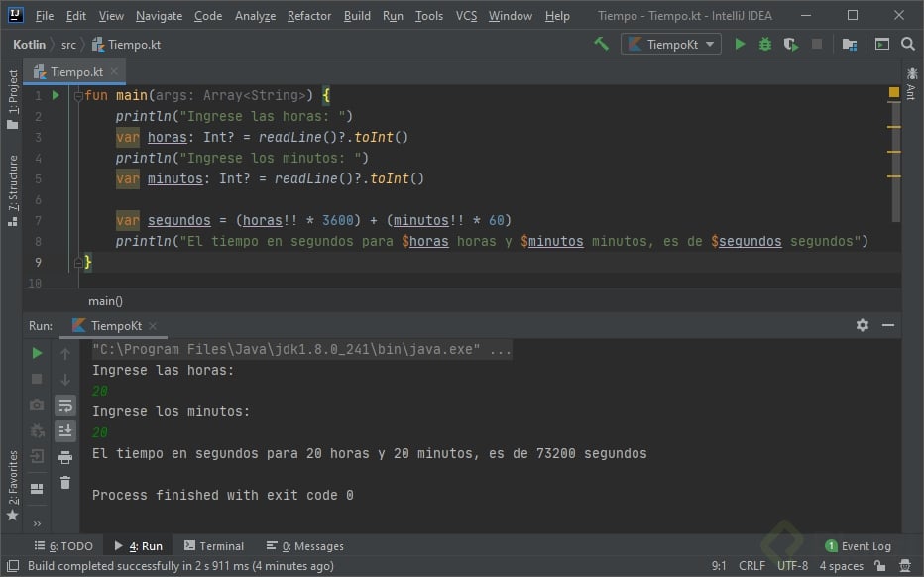The width and height of the screenshot is (924, 577).
Task: Open Search Everywhere magnifier icon
Action: pyautogui.click(x=908, y=44)
